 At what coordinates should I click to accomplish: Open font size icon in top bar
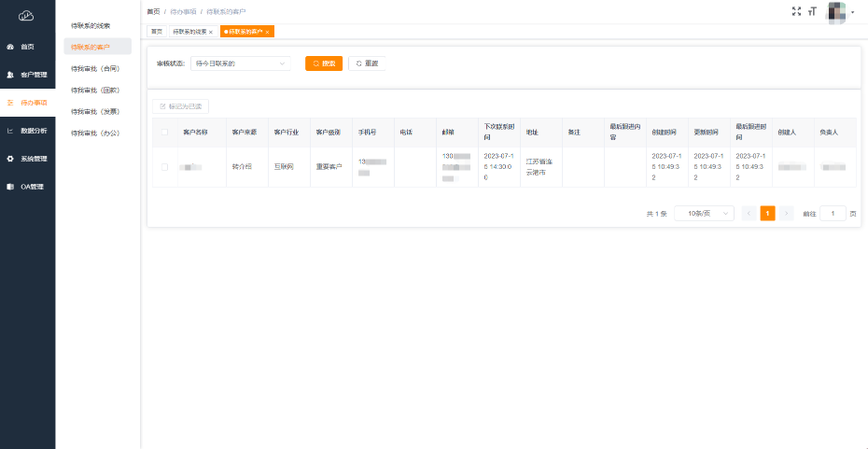(813, 11)
